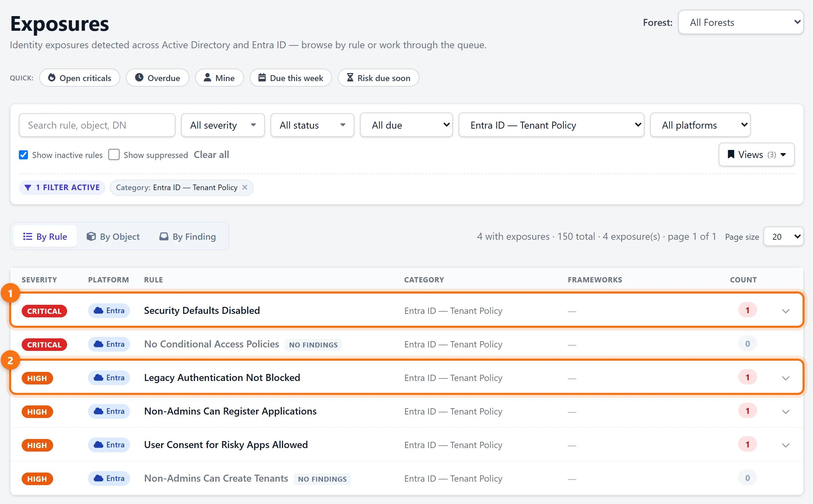The width and height of the screenshot is (813, 504).
Task: Click count badge for Non-Admins Can Register Applications
Action: click(748, 411)
